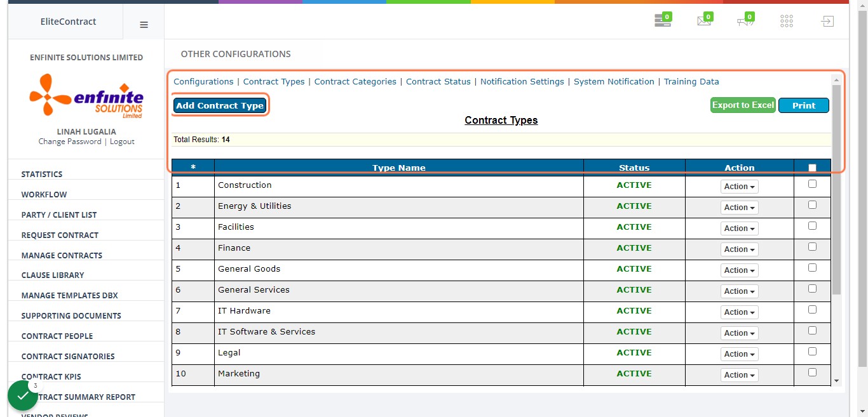Open Manage Contracts in sidebar

(62, 256)
